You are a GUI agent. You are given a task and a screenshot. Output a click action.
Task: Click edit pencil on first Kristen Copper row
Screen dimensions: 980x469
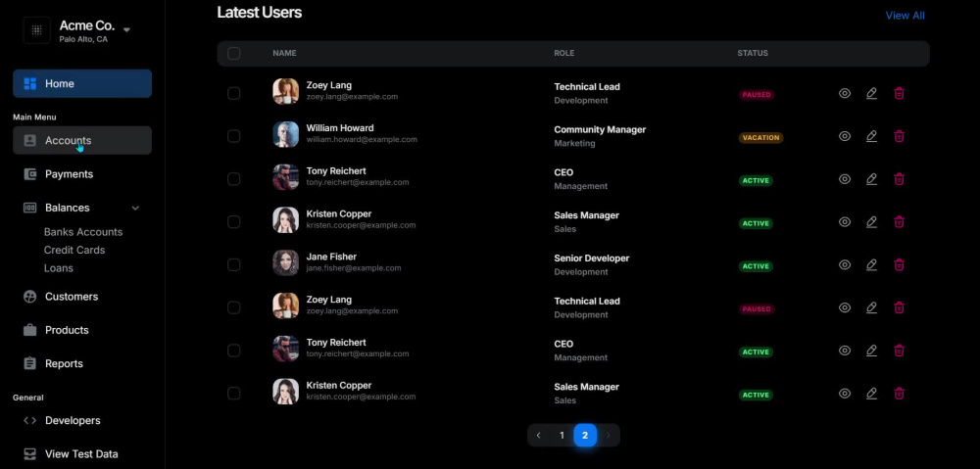(x=872, y=221)
